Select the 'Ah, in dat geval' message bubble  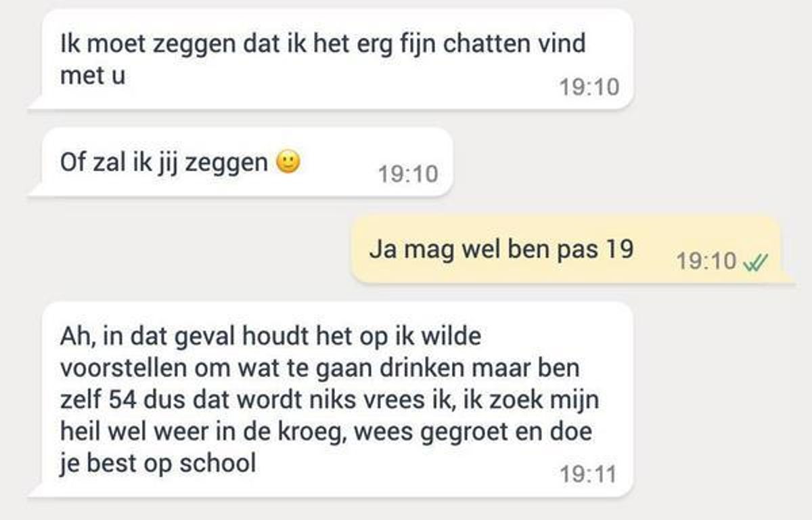click(x=332, y=401)
